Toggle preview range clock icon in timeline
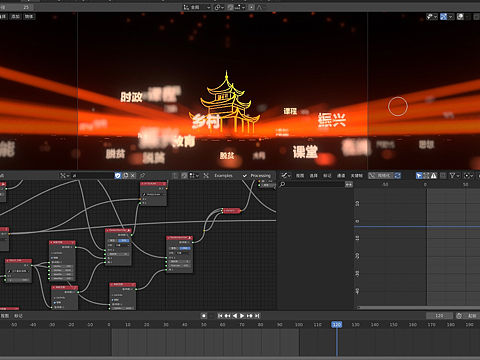 [459, 316]
